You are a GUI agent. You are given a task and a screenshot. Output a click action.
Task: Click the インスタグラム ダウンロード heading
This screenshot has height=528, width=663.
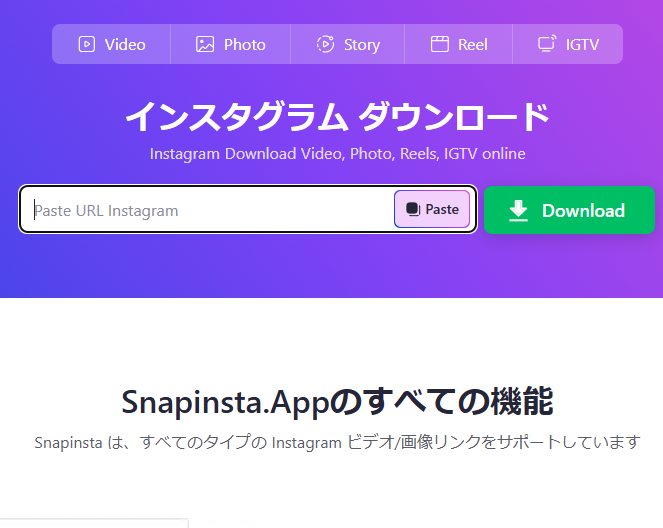point(337,117)
